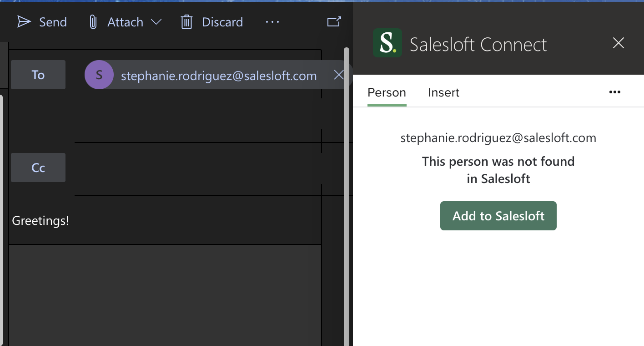The width and height of the screenshot is (644, 346).
Task: Pop out the message into new window
Action: click(334, 22)
